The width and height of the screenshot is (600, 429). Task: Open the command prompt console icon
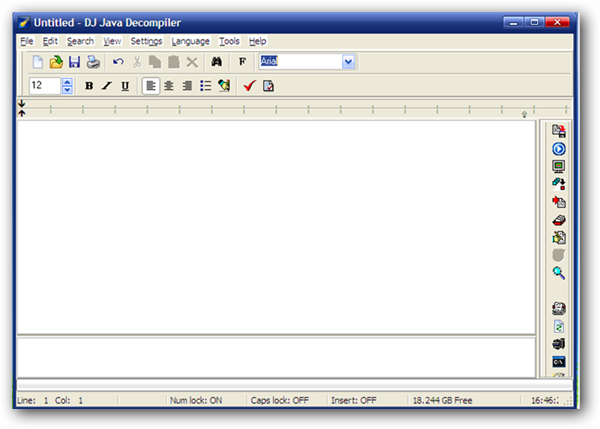coord(559,362)
